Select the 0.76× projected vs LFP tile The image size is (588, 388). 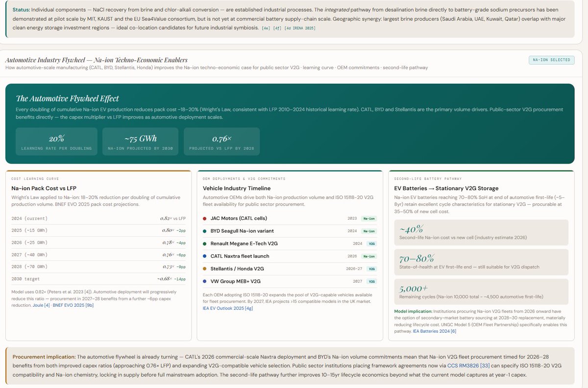point(222,142)
